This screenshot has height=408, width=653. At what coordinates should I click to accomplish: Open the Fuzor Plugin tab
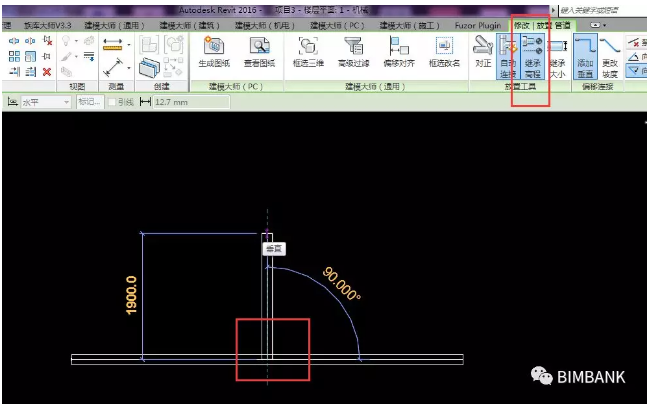[478, 25]
